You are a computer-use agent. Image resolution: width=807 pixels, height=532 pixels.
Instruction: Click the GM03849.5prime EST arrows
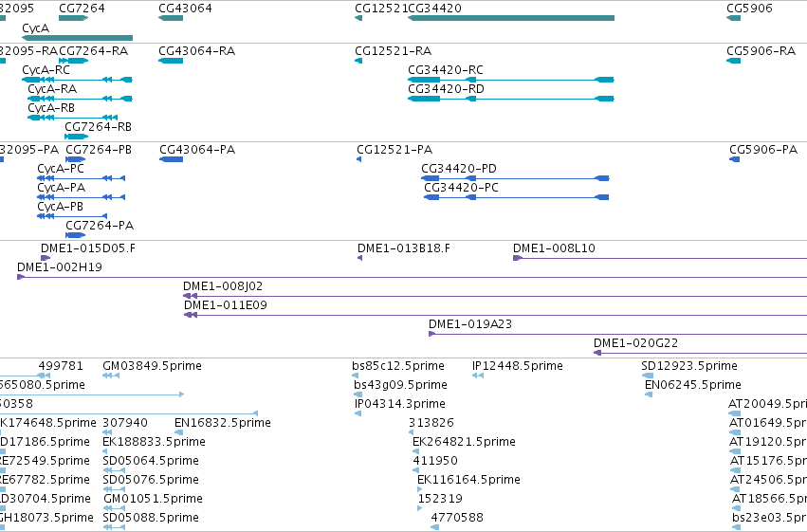point(111,376)
